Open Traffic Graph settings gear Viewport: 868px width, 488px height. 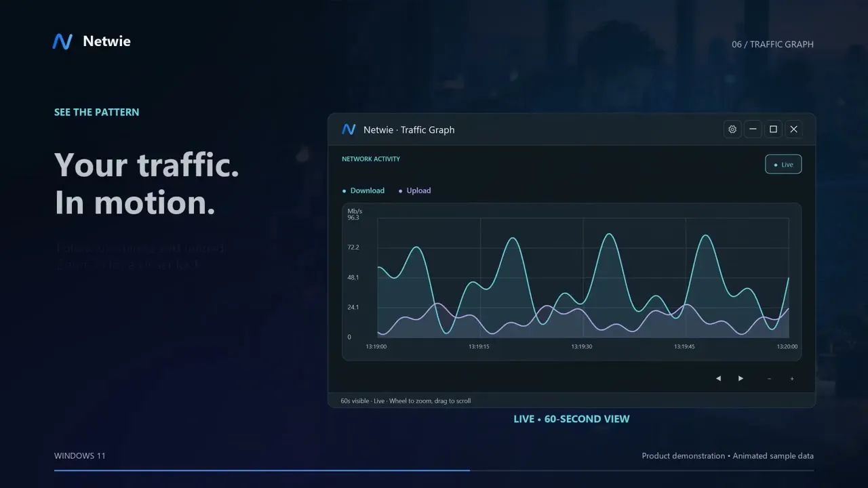[732, 129]
